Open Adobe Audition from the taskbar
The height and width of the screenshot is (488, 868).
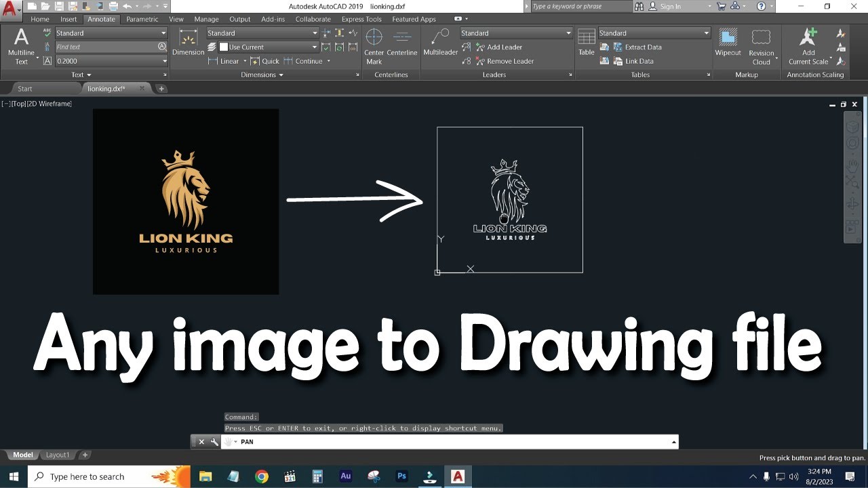[345, 476]
